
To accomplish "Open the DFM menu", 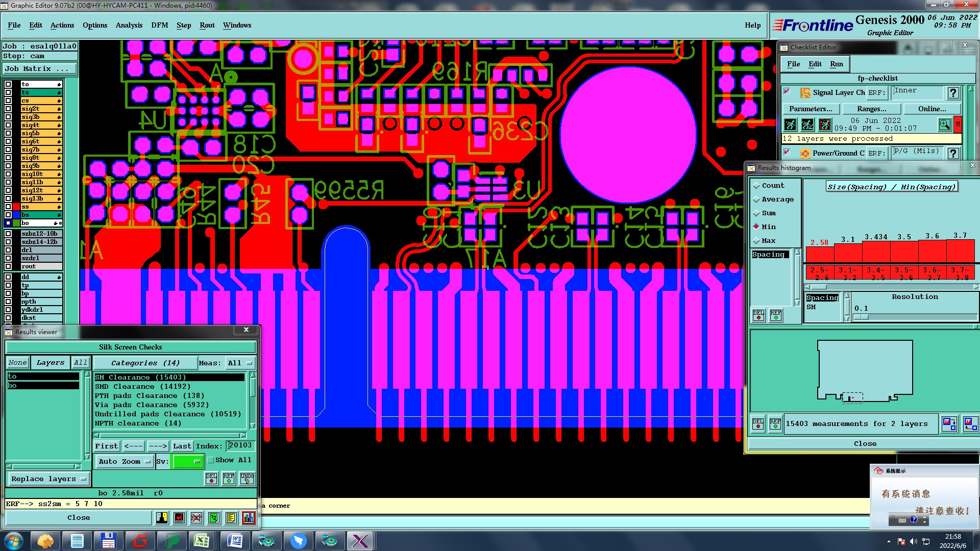I will (x=159, y=25).
